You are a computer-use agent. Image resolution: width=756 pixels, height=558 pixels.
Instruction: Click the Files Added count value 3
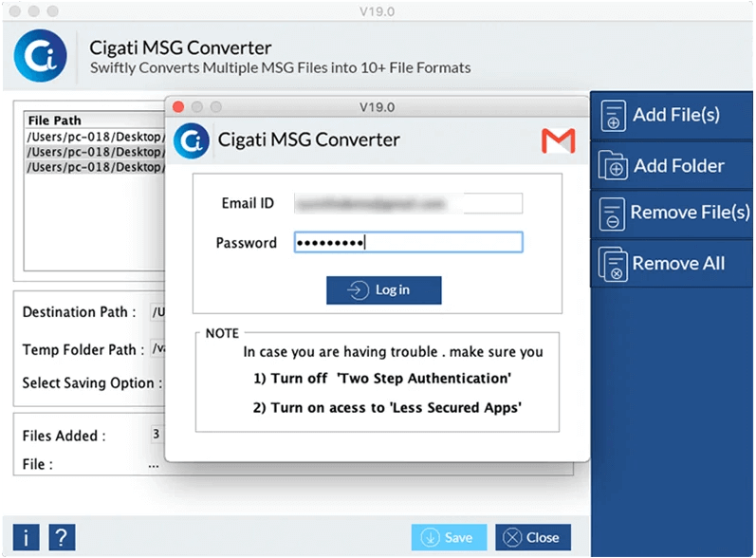coord(157,434)
